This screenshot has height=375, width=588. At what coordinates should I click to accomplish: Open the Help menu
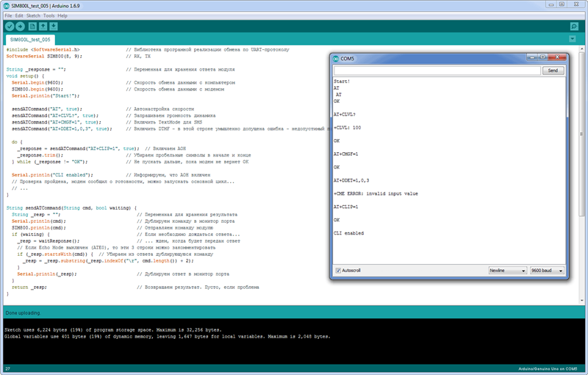click(62, 15)
